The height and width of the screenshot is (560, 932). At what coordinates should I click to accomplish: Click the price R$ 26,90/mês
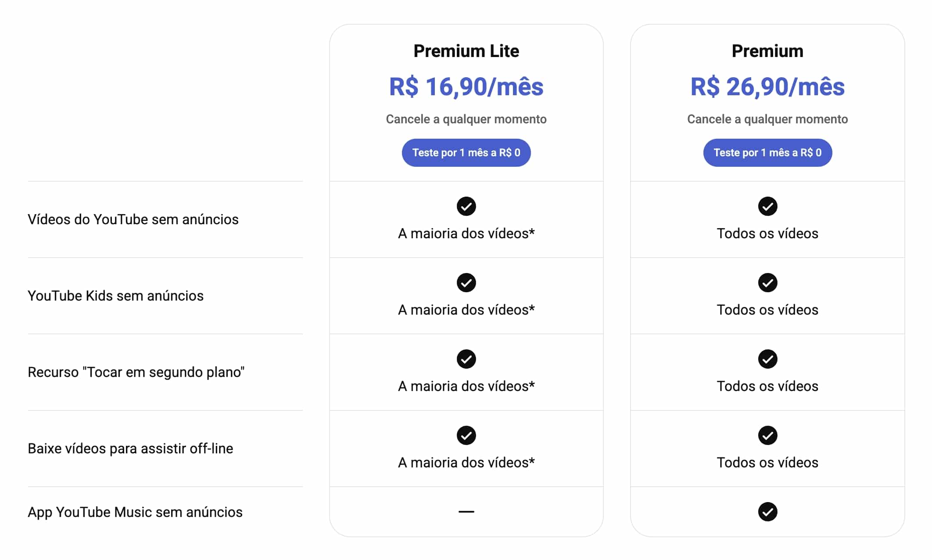(767, 86)
